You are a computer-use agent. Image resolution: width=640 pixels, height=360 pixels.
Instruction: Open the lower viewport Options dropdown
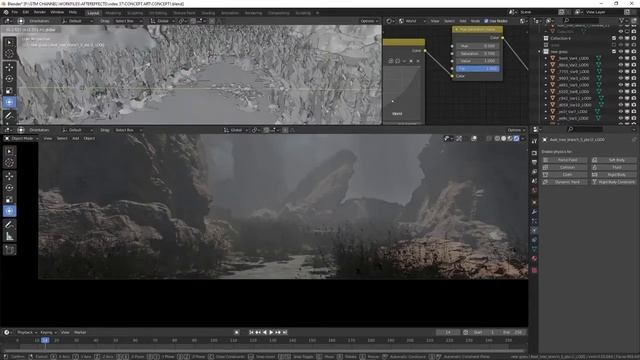click(x=516, y=130)
